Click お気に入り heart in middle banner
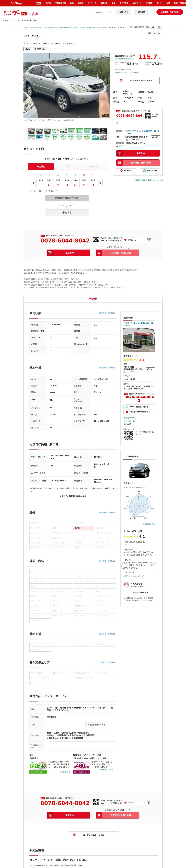The width and height of the screenshot is (186, 868). coord(133,240)
